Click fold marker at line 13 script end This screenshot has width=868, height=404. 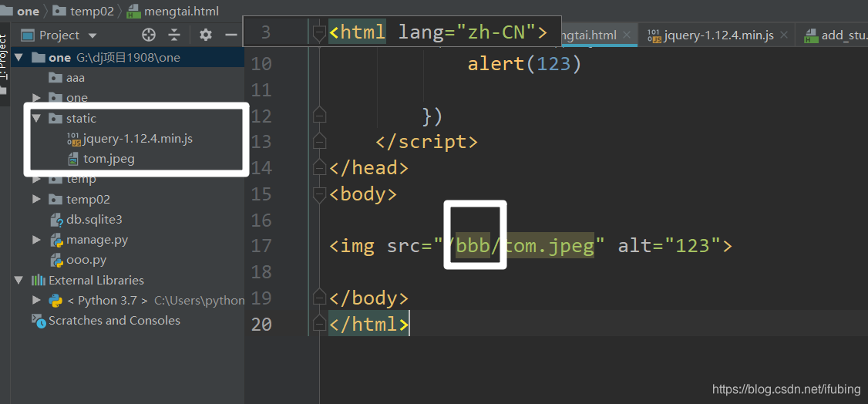point(319,140)
